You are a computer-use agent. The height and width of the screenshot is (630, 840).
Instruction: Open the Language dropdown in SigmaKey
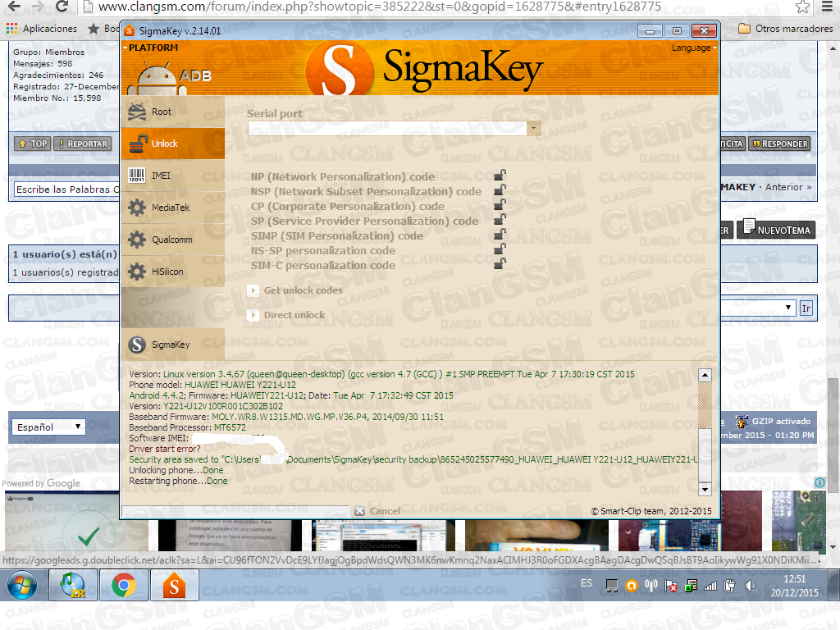694,48
